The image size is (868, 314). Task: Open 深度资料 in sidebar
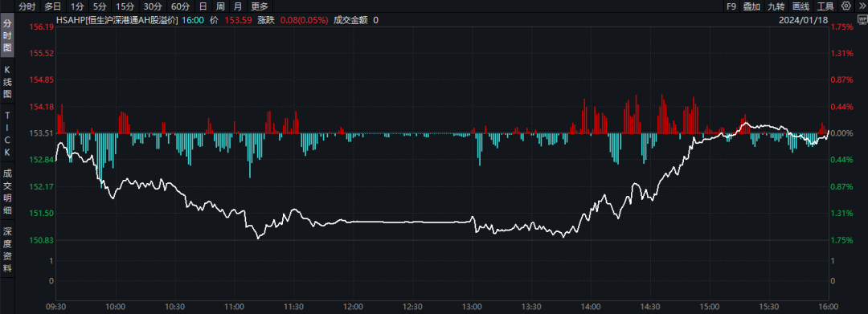point(7,249)
